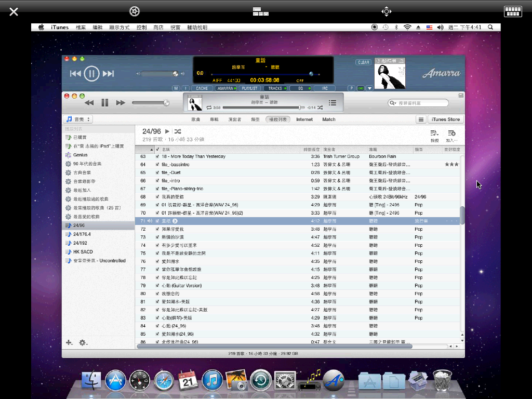Click the arrow icon beside playing song 童話

tap(175, 221)
